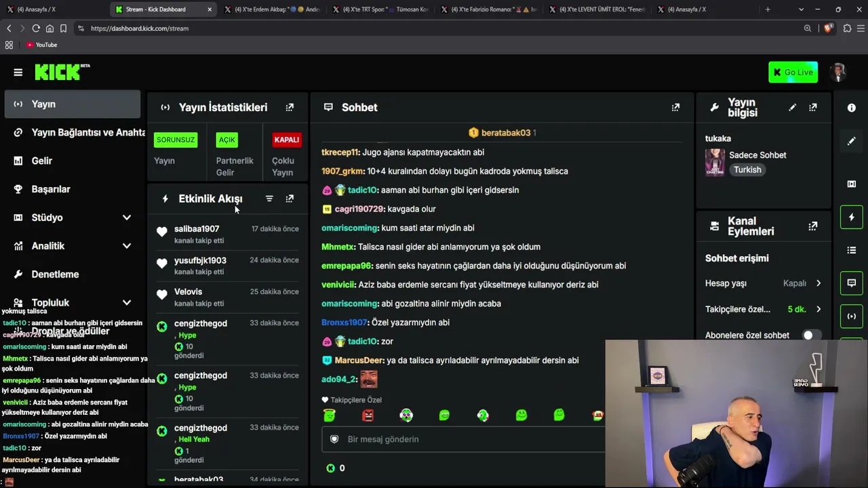
Task: Click the Sadece Sohbet category thumbnail
Action: (x=715, y=162)
